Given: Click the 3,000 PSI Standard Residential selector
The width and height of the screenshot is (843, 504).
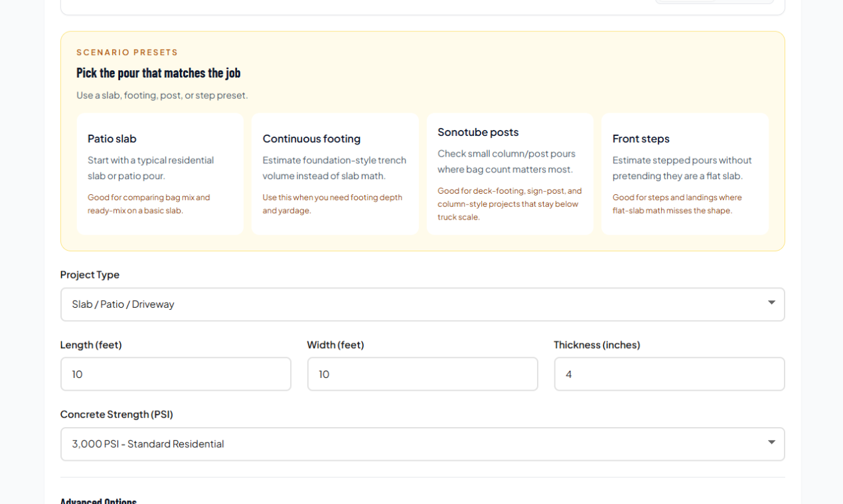Looking at the screenshot, I should coord(423,444).
